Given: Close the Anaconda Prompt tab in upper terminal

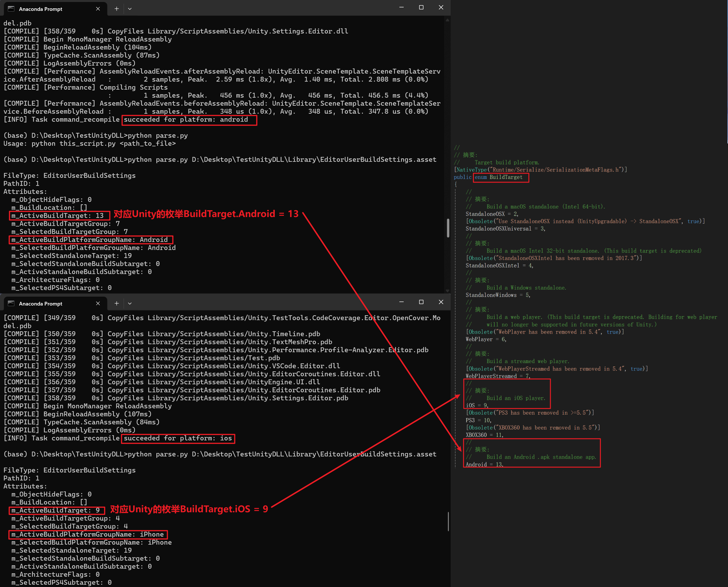Looking at the screenshot, I should pos(98,9).
